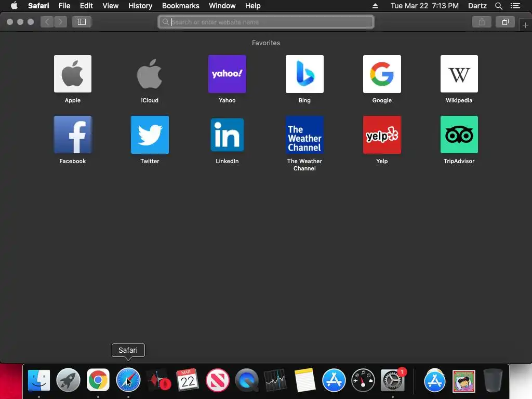The width and height of the screenshot is (532, 399).
Task: Open the History menu
Action: (x=140, y=6)
